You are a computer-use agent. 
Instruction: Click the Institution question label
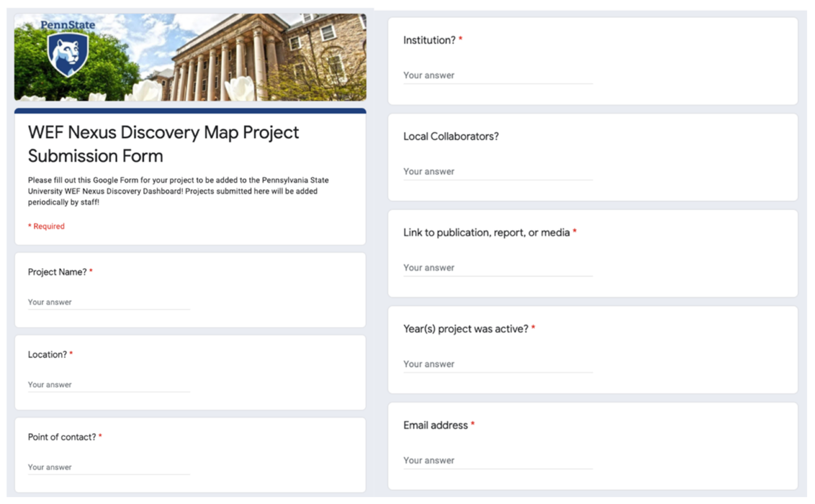[x=429, y=40]
